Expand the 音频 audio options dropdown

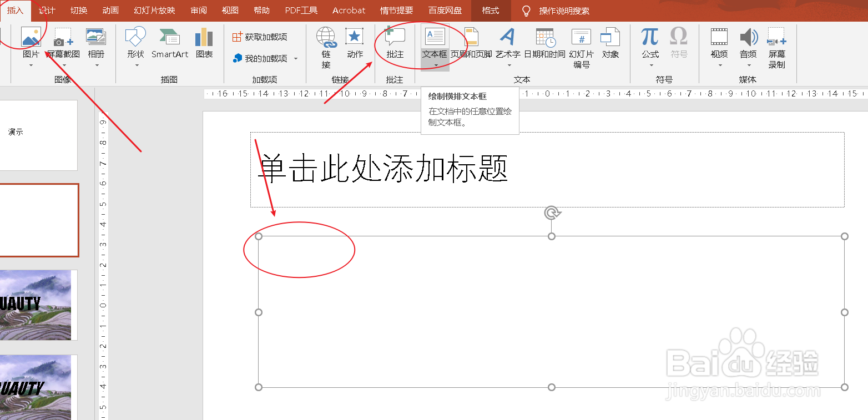(748, 65)
